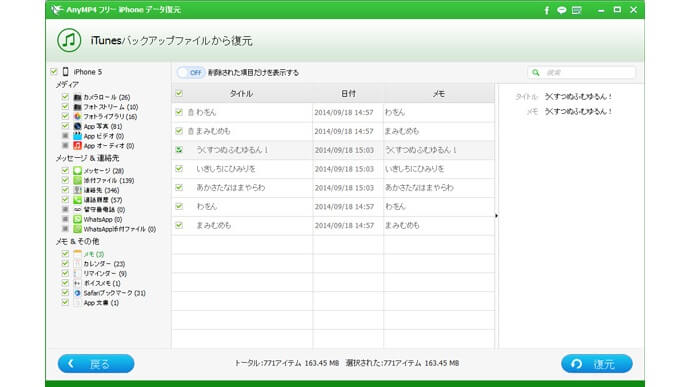Screen dimensions: 696x387
Task: Uncheck the Calendar (23) checkbox
Action: click(65, 264)
